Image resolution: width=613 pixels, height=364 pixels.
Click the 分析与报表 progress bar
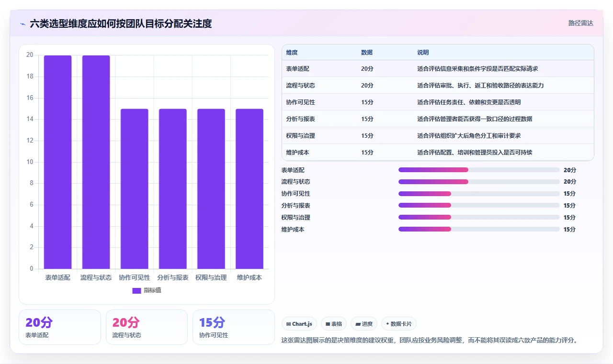coord(479,206)
